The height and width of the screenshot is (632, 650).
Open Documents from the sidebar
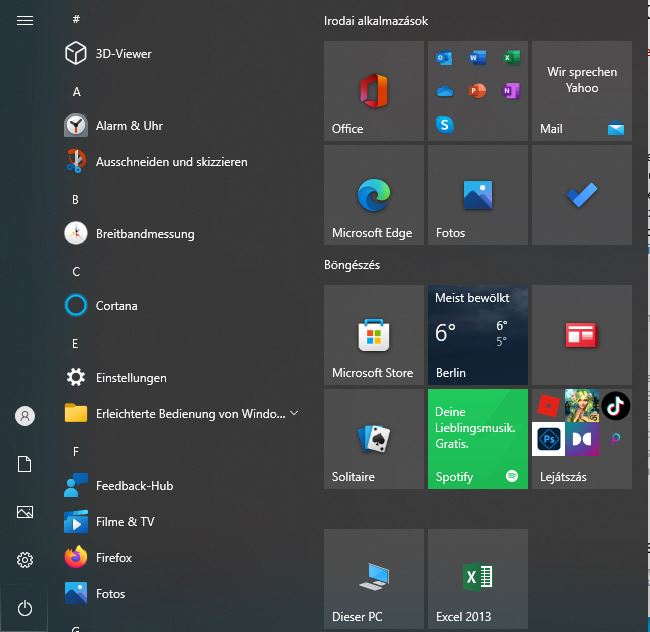click(24, 464)
